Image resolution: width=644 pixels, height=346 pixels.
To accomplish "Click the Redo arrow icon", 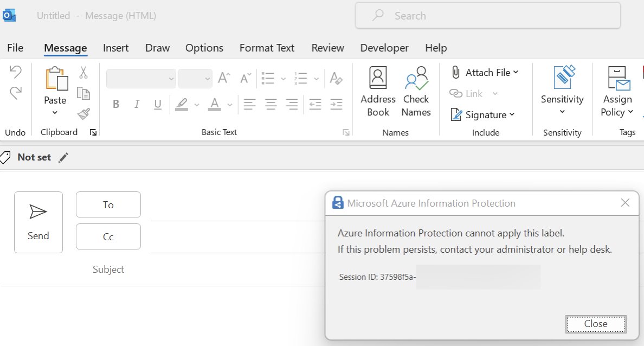I will coord(16,92).
